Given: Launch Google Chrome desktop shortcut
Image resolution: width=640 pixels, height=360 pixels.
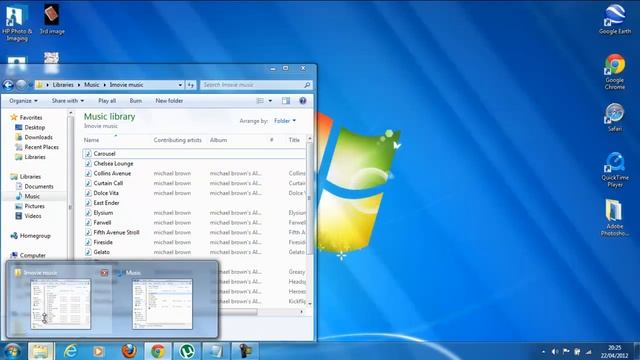Looking at the screenshot, I should (615, 71).
